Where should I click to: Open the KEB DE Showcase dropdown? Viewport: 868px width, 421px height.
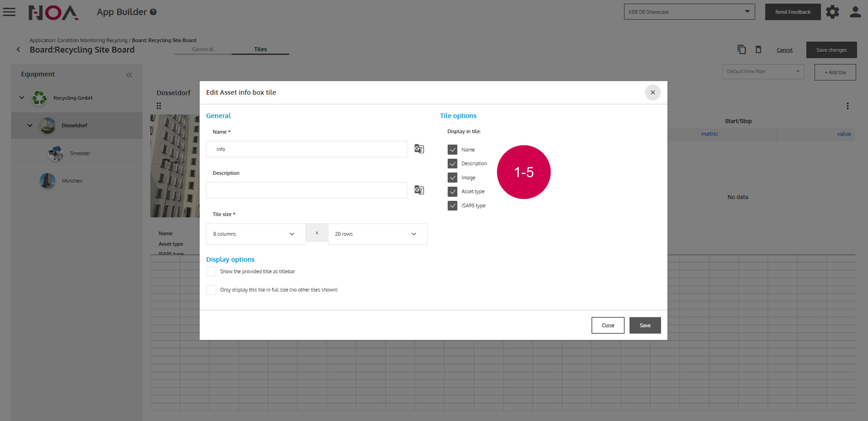click(x=689, y=12)
